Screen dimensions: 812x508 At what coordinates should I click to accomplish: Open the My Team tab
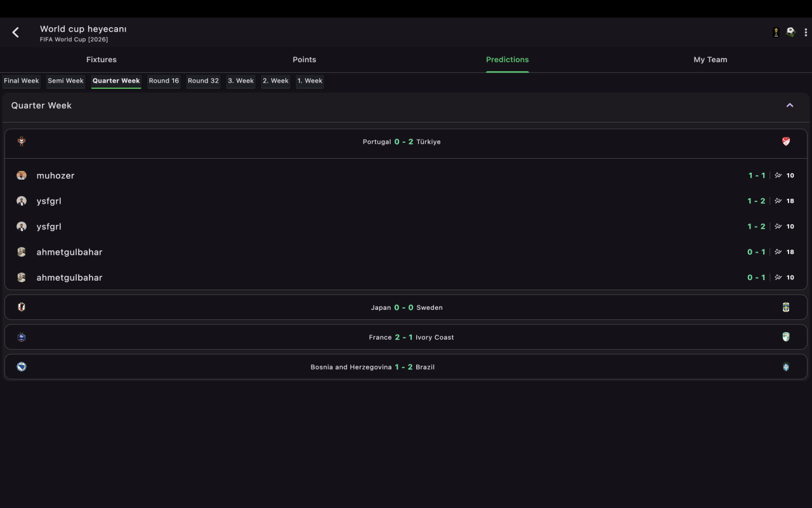(x=710, y=60)
